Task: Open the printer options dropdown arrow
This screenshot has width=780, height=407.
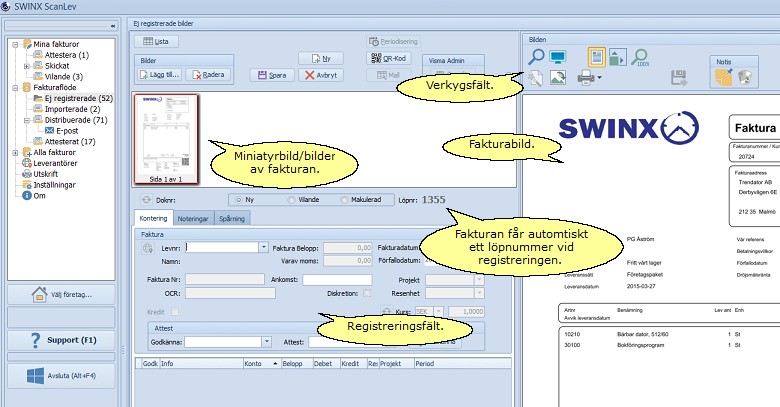Action: 599,78
